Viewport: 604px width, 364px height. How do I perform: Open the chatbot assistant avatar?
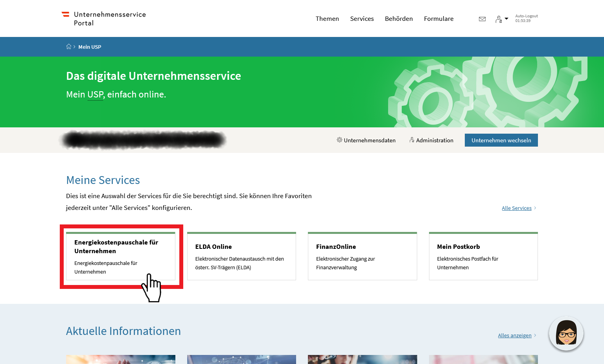click(566, 333)
